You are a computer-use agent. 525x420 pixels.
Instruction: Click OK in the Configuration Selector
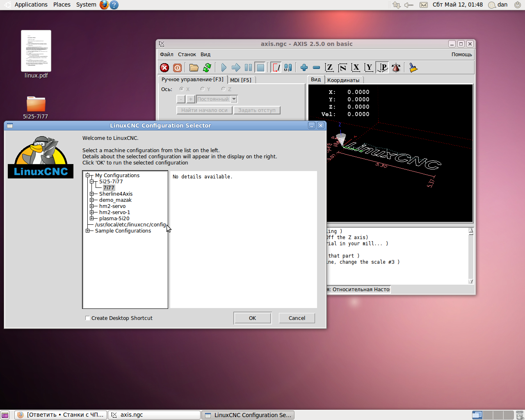(x=252, y=318)
